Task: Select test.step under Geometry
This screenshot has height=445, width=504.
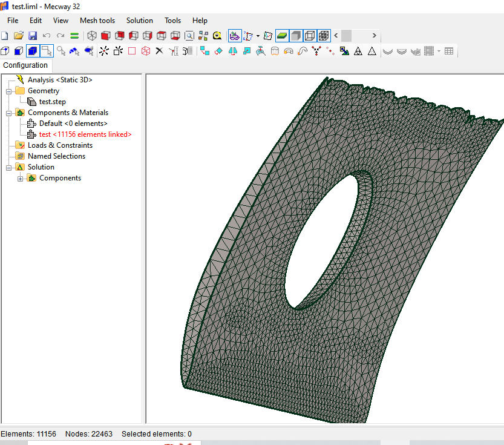Action: [x=52, y=102]
